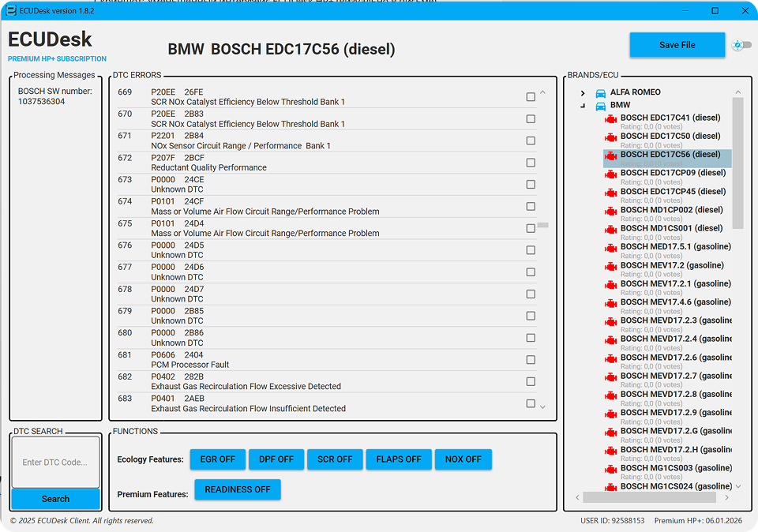The width and height of the screenshot is (758, 532).
Task: Tick the Reductant Quality Performance checkbox
Action: [531, 163]
